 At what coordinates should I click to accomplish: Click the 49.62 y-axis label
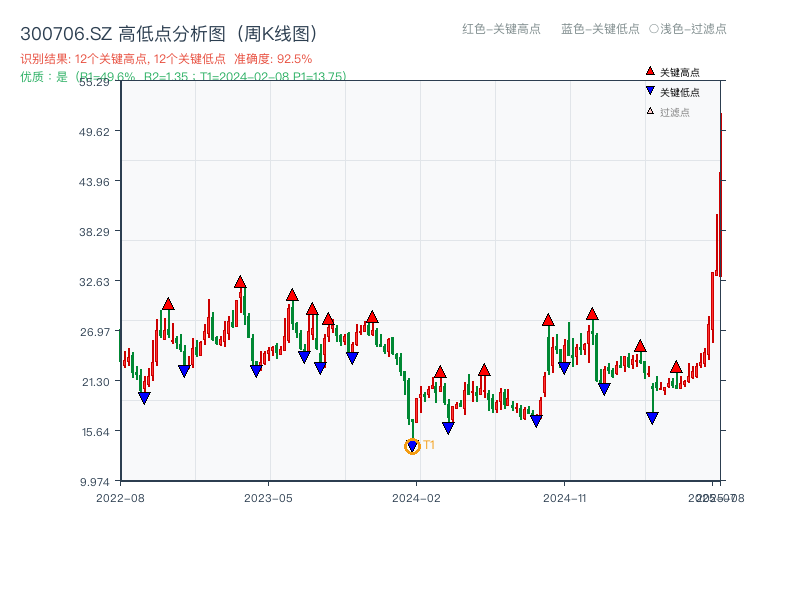click(94, 132)
